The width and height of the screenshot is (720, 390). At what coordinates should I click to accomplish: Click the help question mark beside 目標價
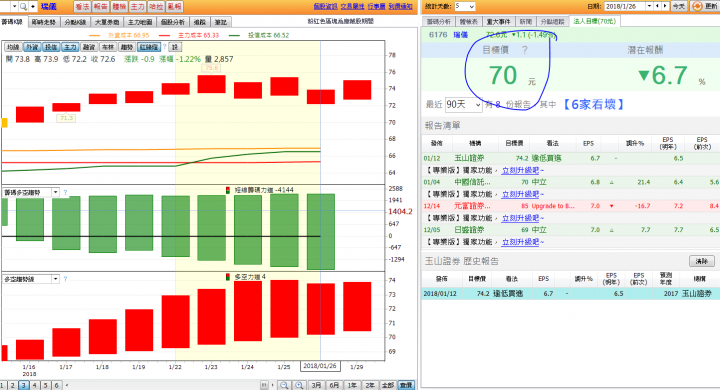525,50
